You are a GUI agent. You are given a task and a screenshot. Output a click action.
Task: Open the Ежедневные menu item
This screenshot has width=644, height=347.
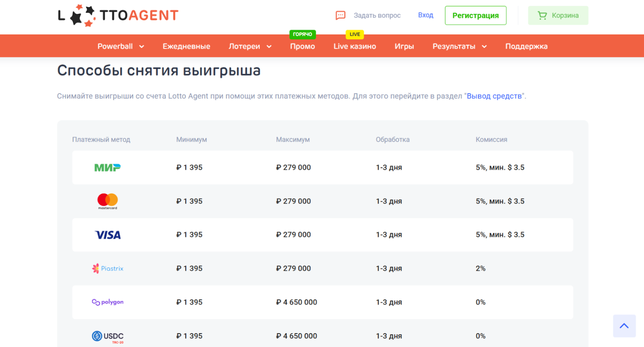point(186,46)
